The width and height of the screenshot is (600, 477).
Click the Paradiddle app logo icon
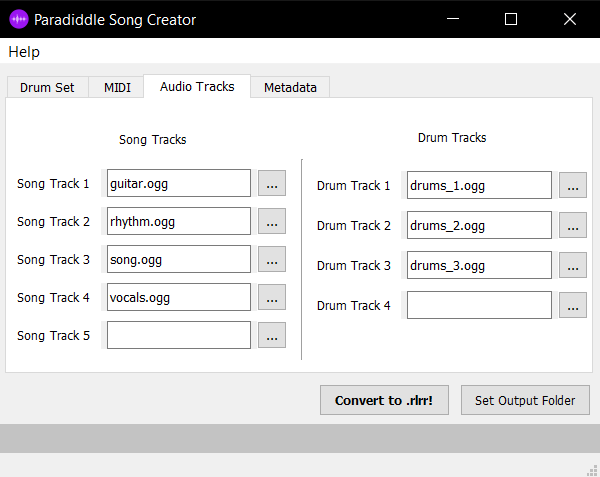[x=19, y=19]
